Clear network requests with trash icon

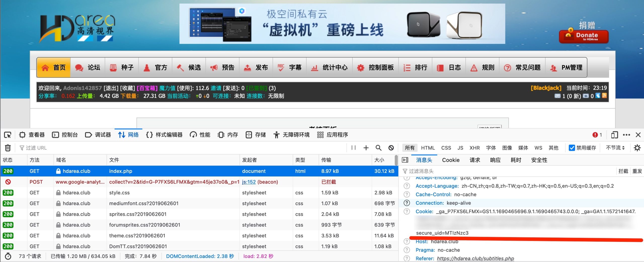(x=8, y=148)
